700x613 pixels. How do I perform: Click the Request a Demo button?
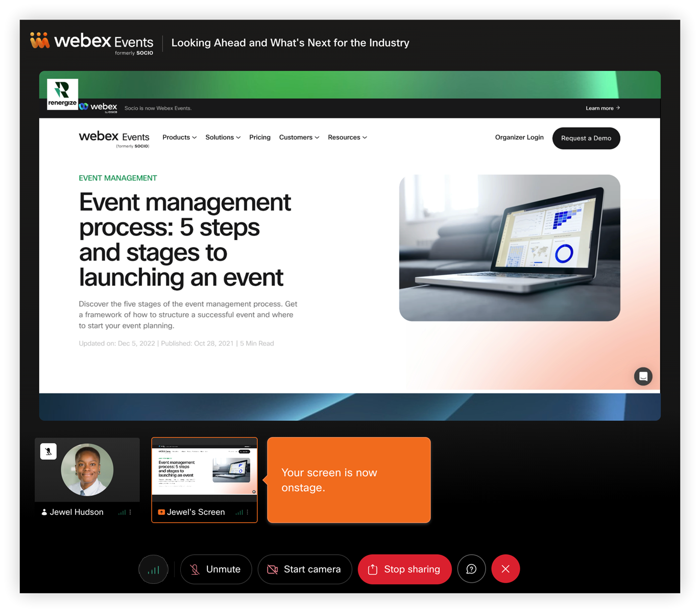(586, 138)
